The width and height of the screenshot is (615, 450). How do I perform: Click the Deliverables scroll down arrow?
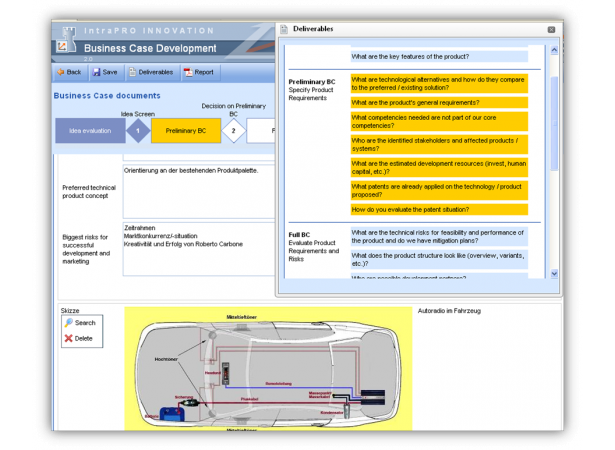click(x=554, y=273)
